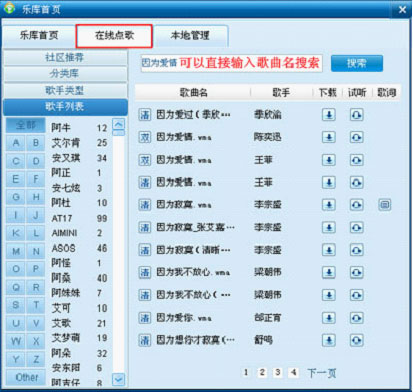This screenshot has height=392, width=413.
Task: Go to results page 1
Action: (246, 372)
